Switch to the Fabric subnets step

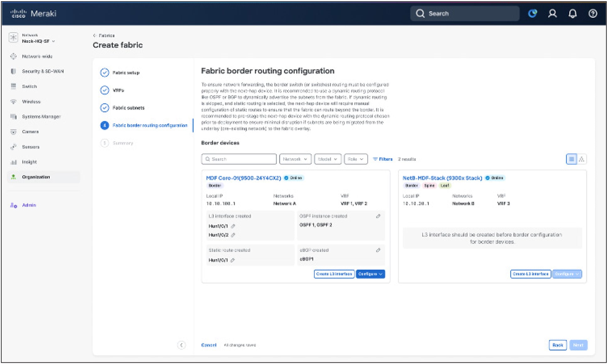click(128, 108)
